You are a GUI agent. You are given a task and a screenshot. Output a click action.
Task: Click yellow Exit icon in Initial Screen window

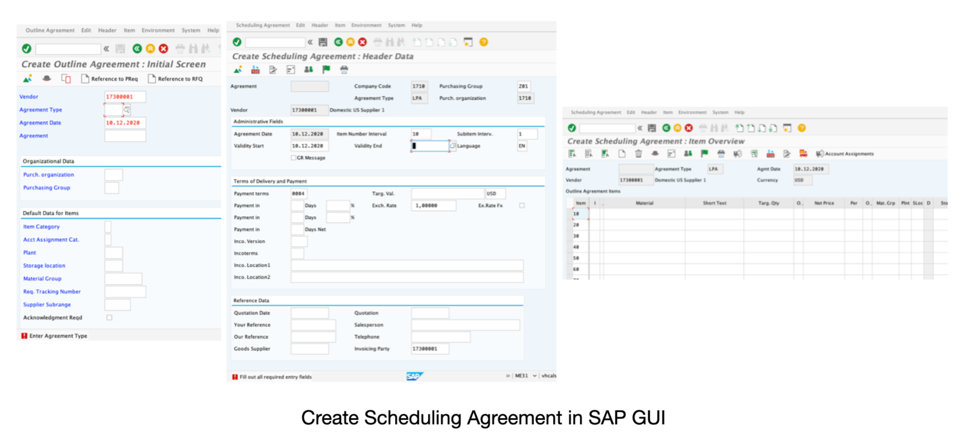150,49
